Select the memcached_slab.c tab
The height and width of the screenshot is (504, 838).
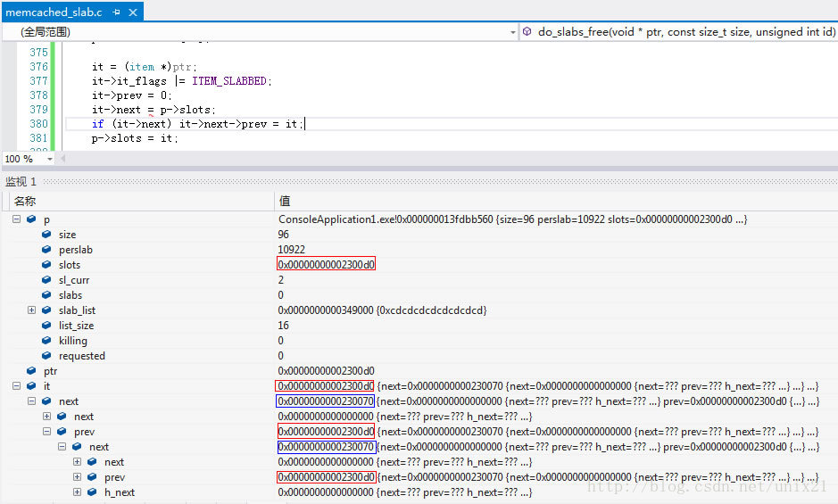click(54, 12)
